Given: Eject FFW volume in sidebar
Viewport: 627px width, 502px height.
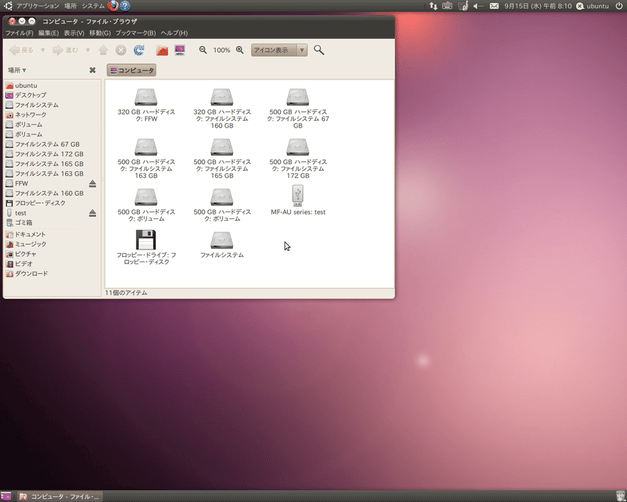Looking at the screenshot, I should [92, 184].
